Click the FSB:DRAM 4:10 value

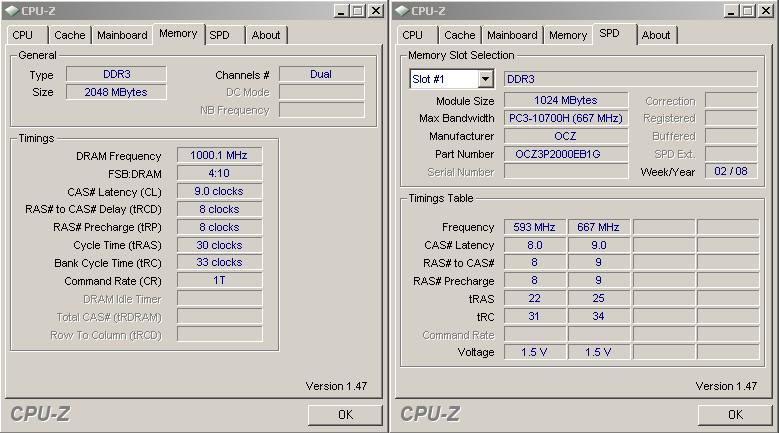pyautogui.click(x=219, y=173)
